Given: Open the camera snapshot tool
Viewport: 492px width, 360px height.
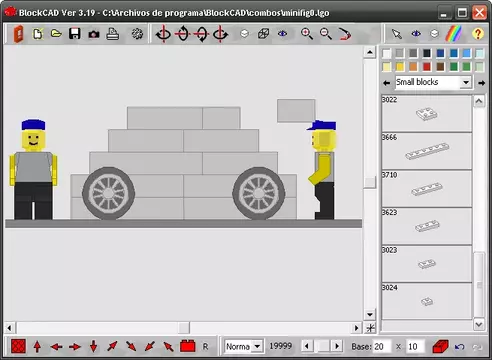Looking at the screenshot, I should coord(94,34).
